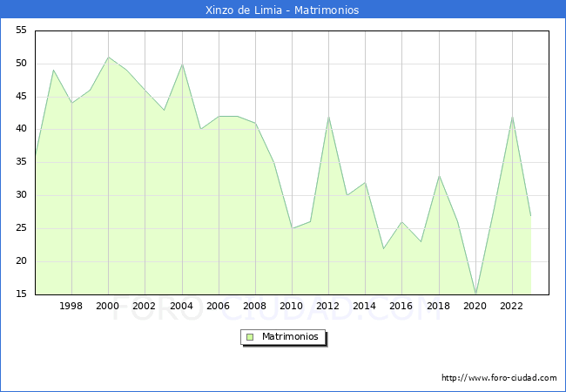Click the chart title Xinzo de Limia - Matrimonios
The width and height of the screenshot is (566, 392).
282,10
